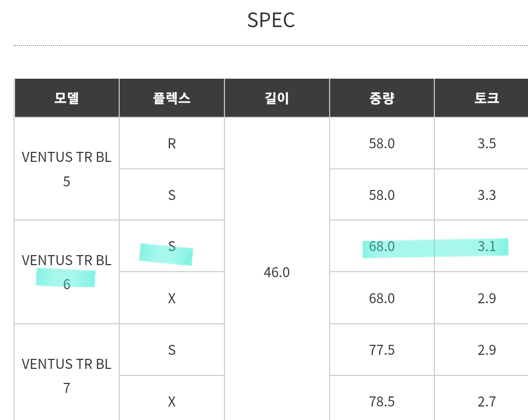
Task: Select the 77.5 weight cell
Action: [382, 350]
